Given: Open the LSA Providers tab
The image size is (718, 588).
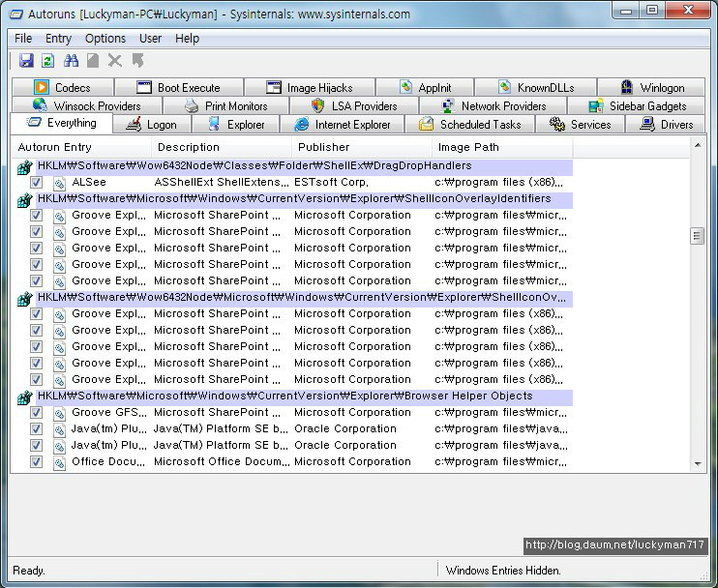Looking at the screenshot, I should coord(354,105).
